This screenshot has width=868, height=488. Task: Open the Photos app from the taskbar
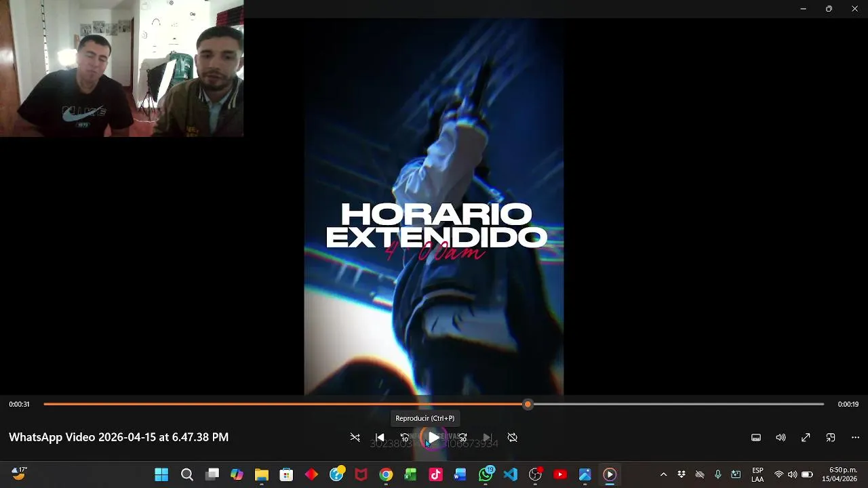[585, 474]
